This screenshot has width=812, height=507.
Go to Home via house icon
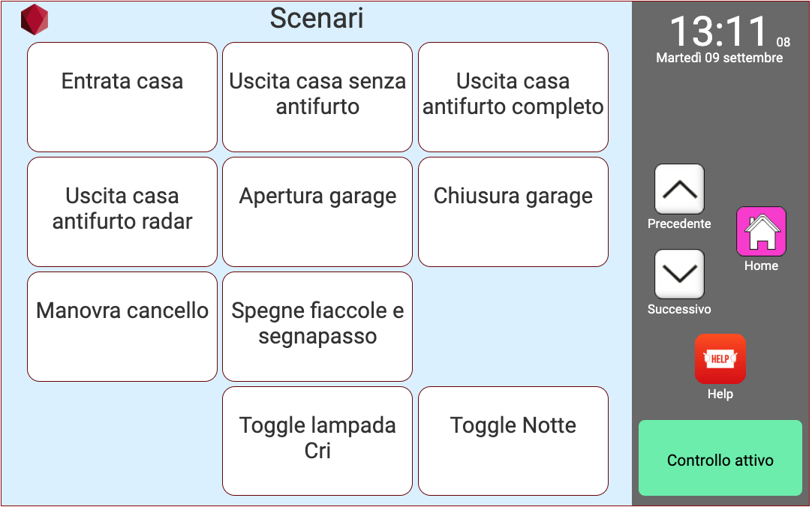coord(761,232)
